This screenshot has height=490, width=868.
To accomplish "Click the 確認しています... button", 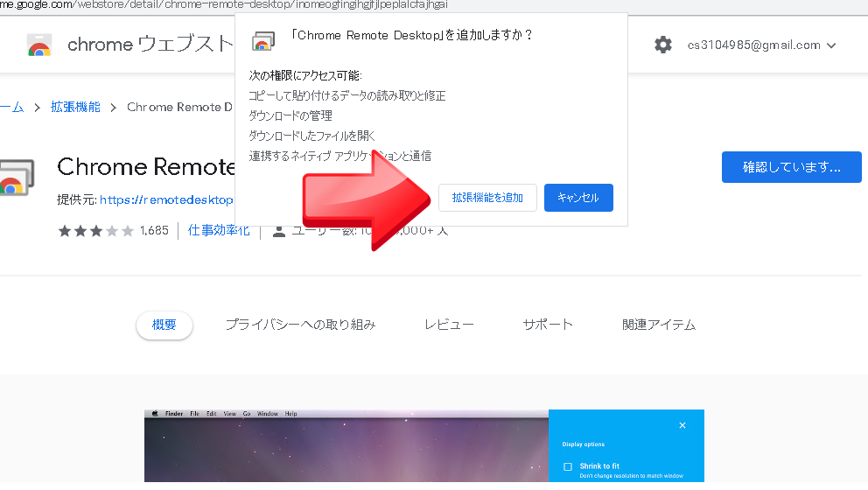I will click(792, 167).
